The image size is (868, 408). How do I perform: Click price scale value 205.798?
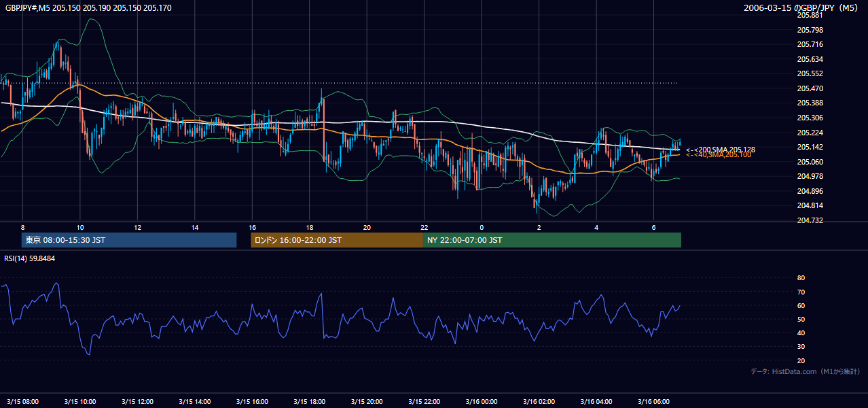click(x=810, y=30)
